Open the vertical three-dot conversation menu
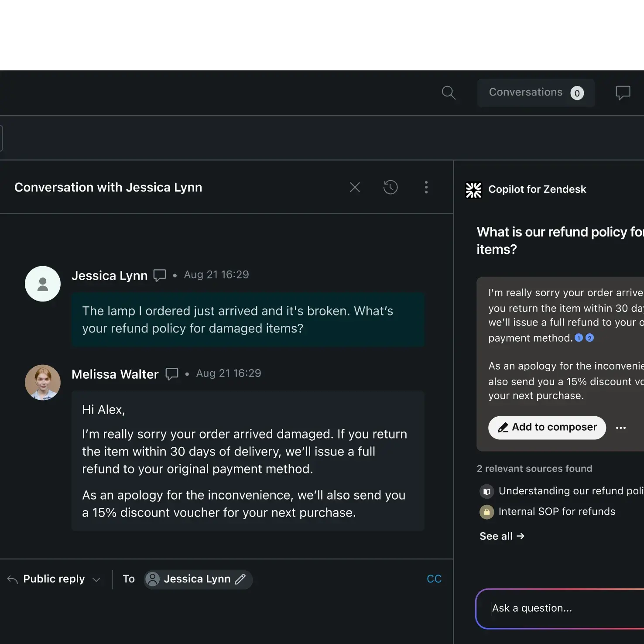Screen dimensions: 644x644 click(426, 187)
